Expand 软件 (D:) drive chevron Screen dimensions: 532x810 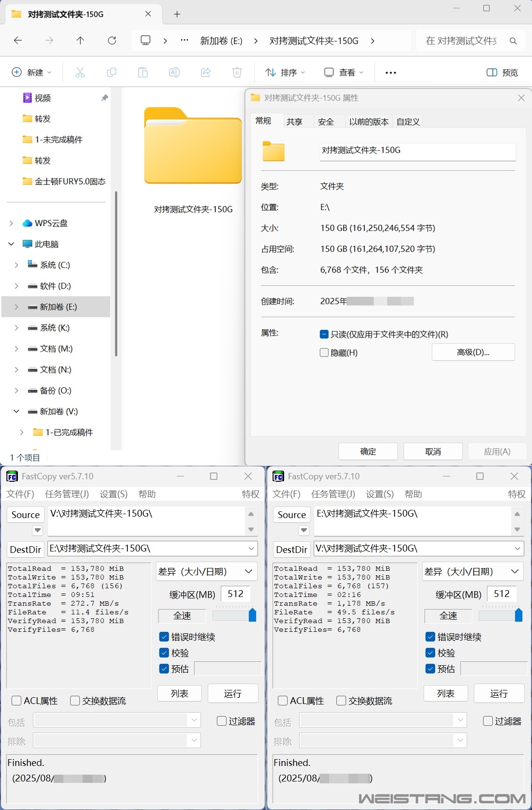[x=16, y=286]
